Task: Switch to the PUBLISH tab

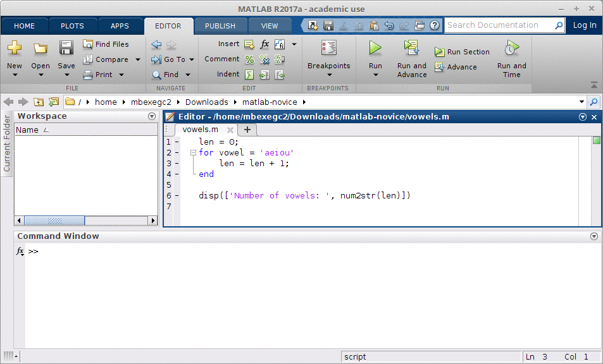Action: [x=220, y=27]
